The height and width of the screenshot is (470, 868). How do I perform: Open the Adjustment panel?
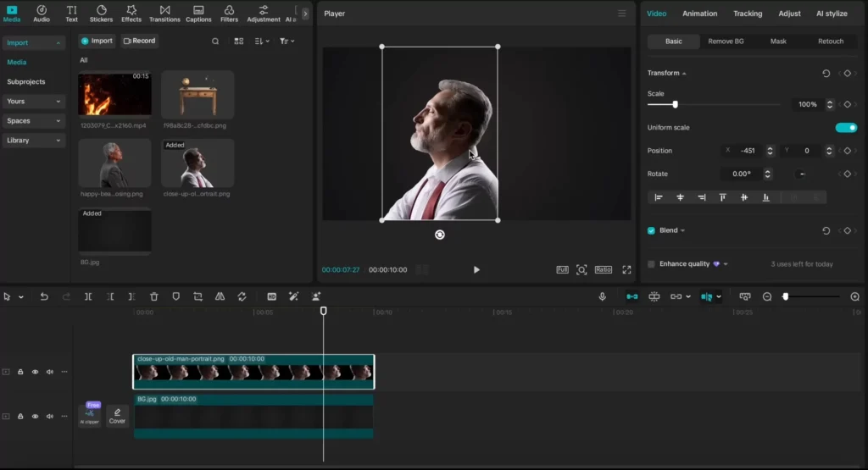(264, 14)
